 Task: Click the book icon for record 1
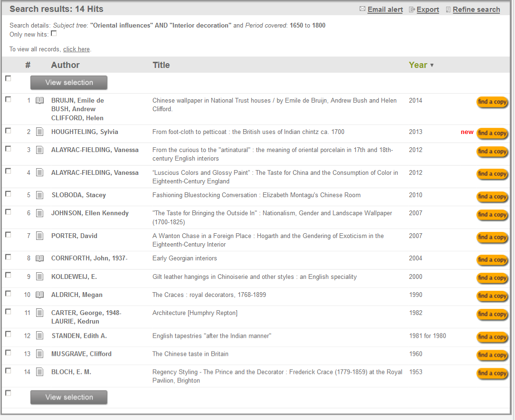40,101
